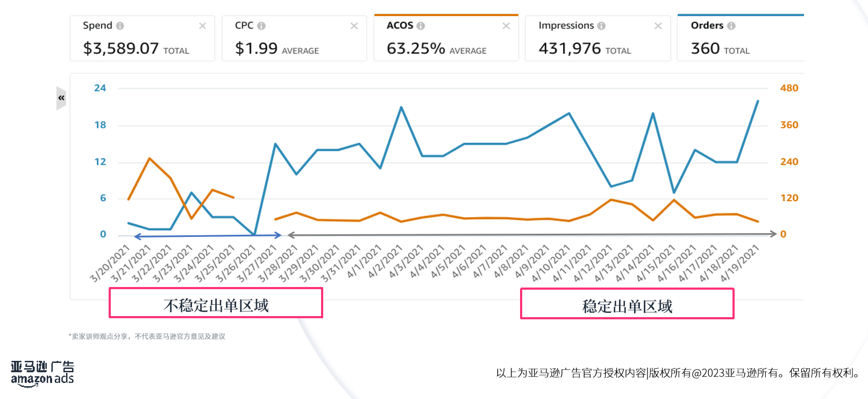This screenshot has width=868, height=399.
Task: Click the Spend metric info icon
Action: tap(122, 25)
